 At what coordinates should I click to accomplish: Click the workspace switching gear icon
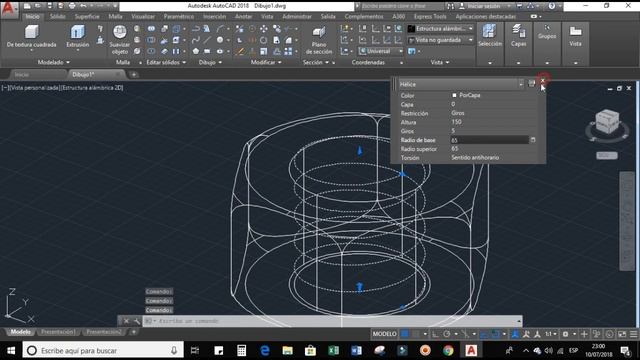pyautogui.click(x=566, y=334)
